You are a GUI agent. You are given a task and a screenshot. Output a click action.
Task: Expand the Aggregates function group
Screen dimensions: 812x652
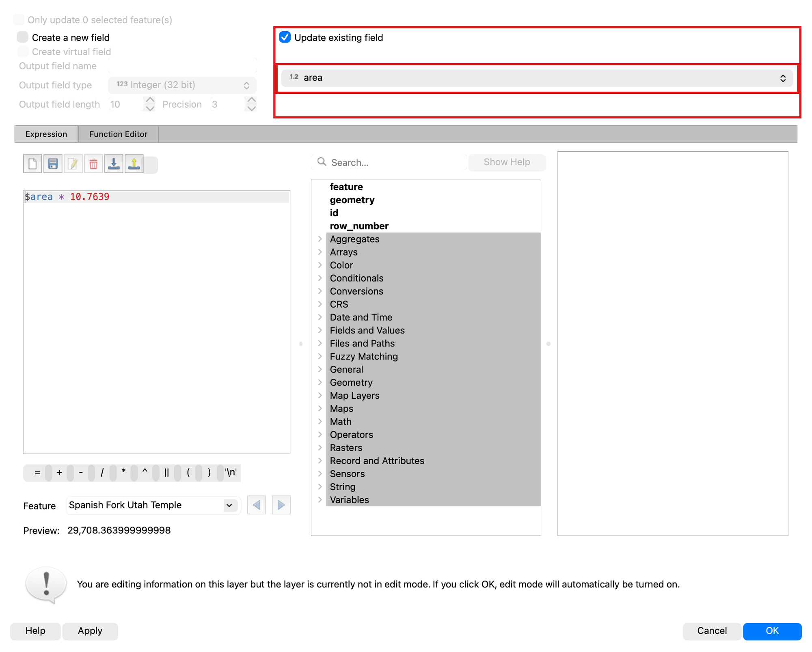[320, 239]
